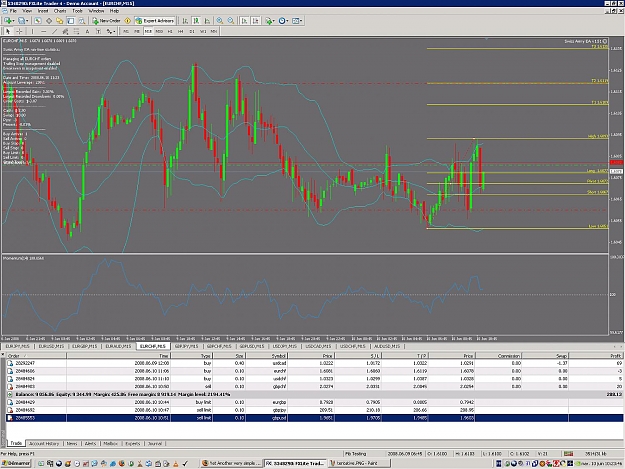Image resolution: width=625 pixels, height=469 pixels.
Task: Toggle the Market Watch window icon
Action: tap(37, 21)
